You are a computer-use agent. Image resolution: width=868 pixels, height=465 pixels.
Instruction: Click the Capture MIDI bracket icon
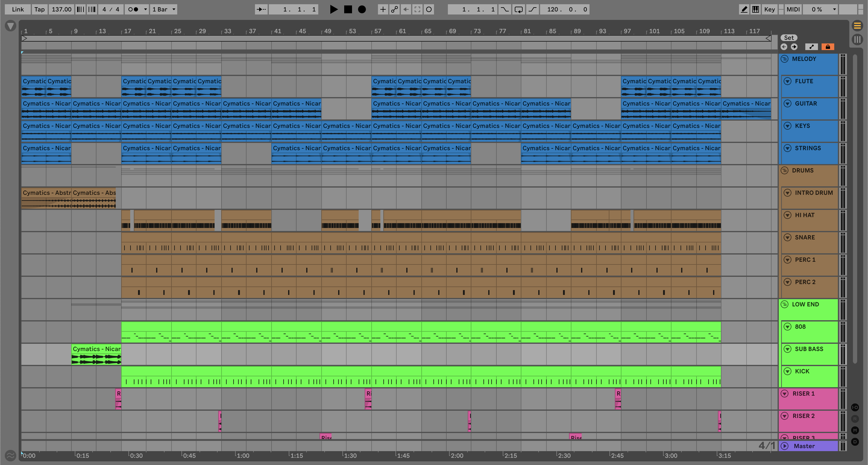(417, 9)
